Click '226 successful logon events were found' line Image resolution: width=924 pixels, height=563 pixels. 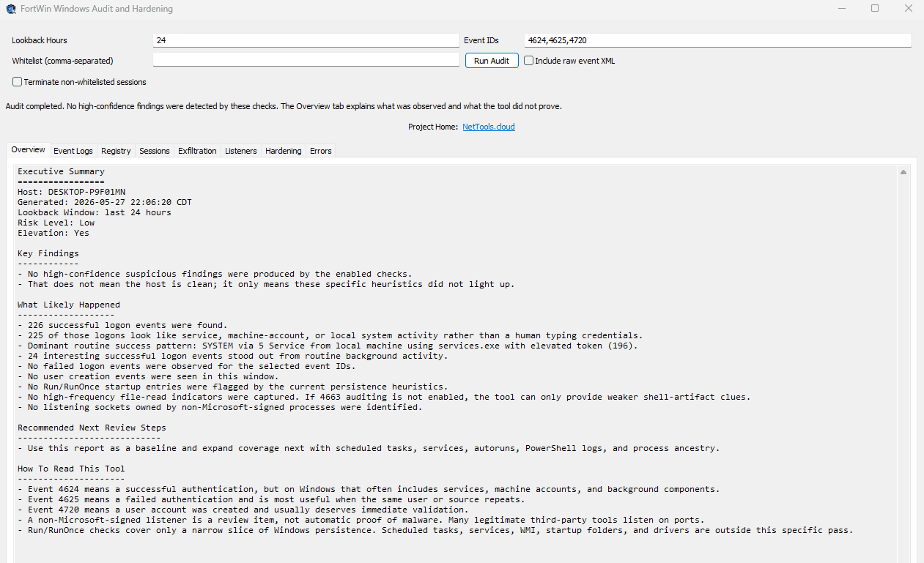122,325
